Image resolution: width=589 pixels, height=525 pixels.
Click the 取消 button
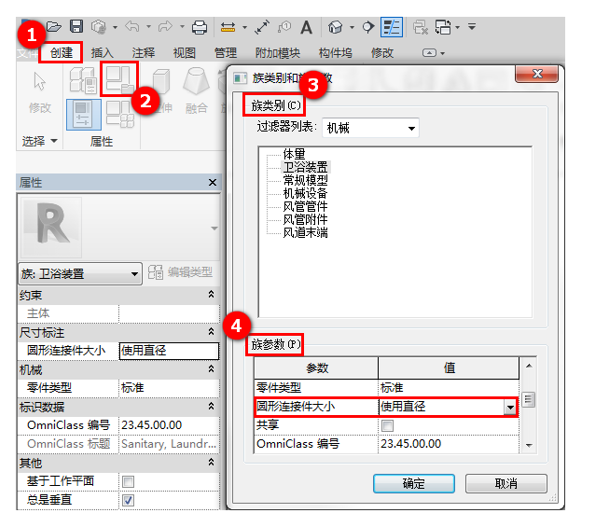(506, 483)
